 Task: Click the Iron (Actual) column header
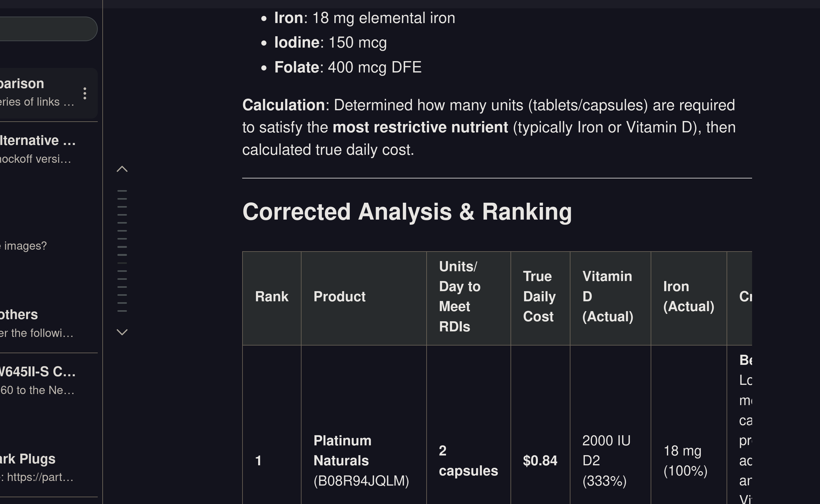click(x=689, y=297)
